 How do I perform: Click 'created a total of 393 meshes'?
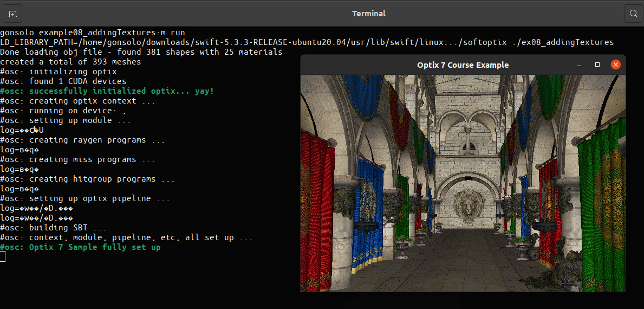click(x=70, y=62)
